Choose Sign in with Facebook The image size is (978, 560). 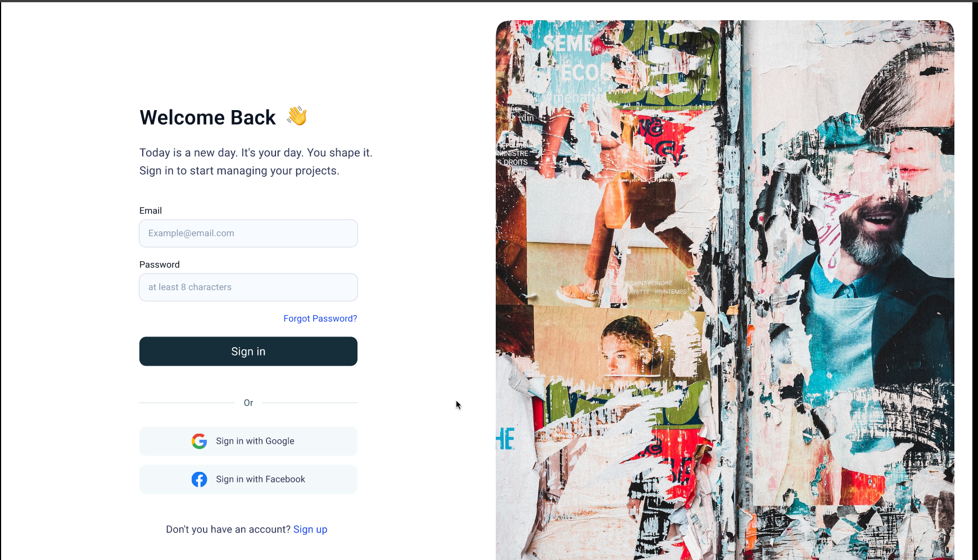(248, 479)
